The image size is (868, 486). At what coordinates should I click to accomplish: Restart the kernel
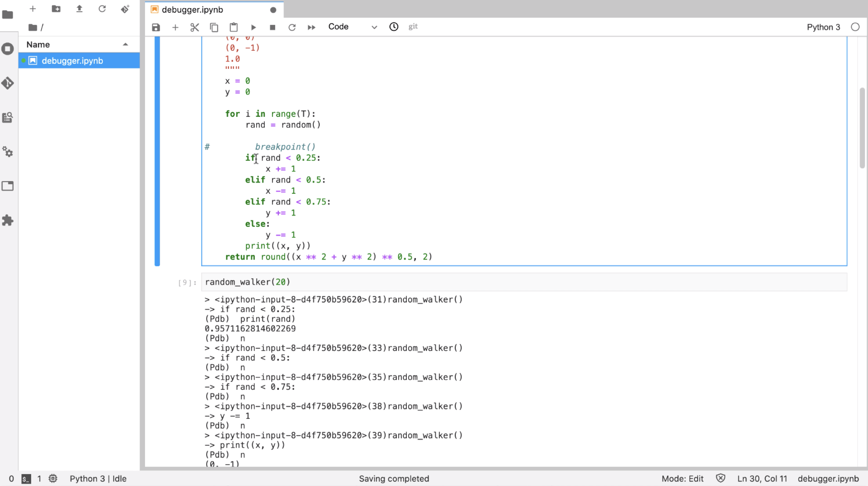pyautogui.click(x=292, y=27)
